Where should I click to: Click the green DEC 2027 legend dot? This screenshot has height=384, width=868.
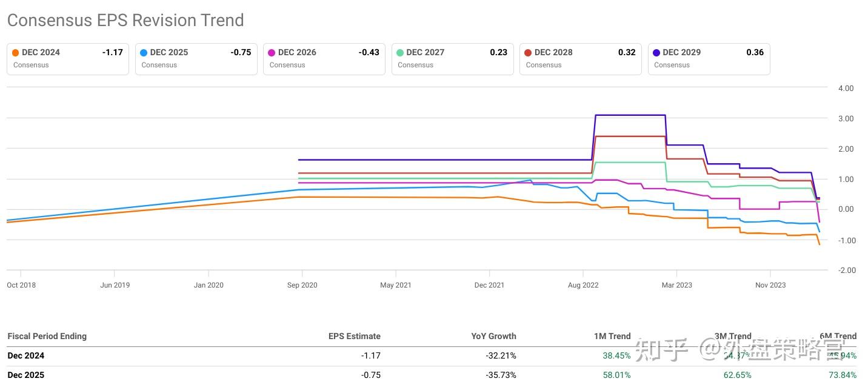400,53
